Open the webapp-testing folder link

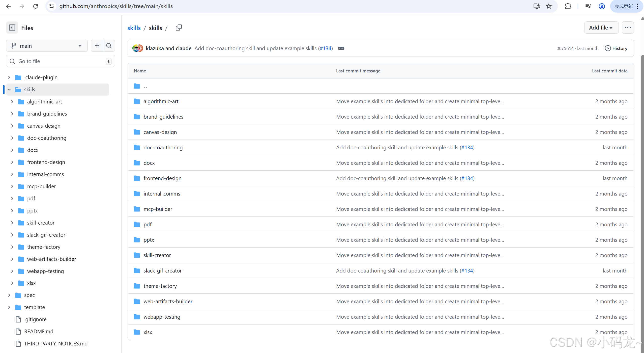pyautogui.click(x=162, y=317)
